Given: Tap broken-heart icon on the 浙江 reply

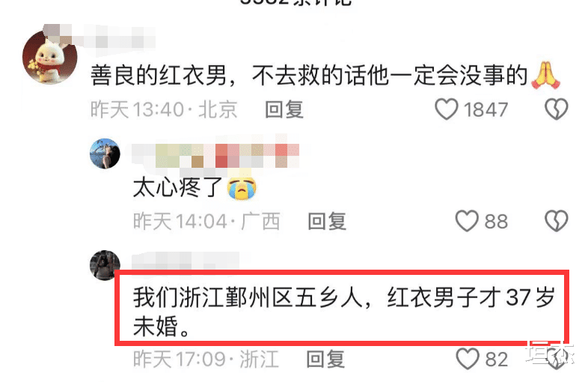Looking at the screenshot, I should tap(556, 360).
